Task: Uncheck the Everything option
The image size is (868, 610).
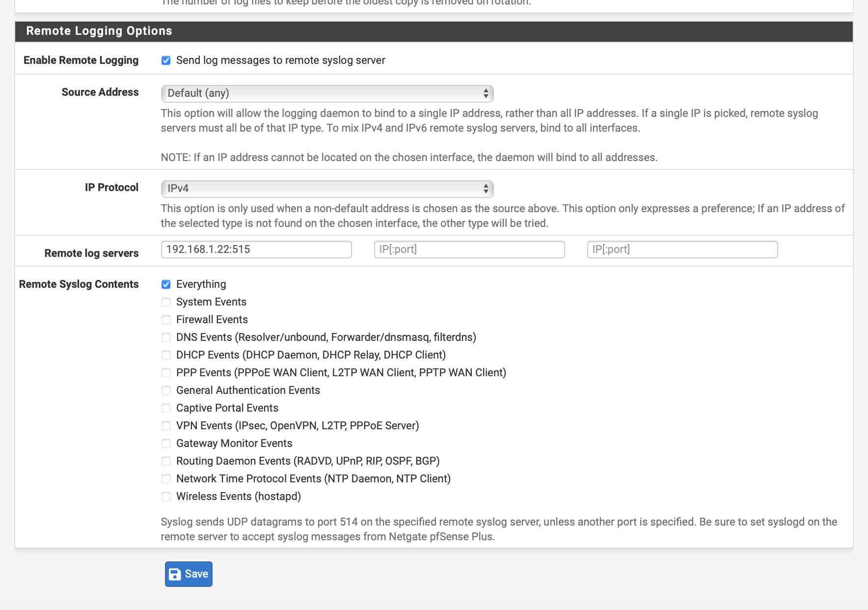Action: 166,284
